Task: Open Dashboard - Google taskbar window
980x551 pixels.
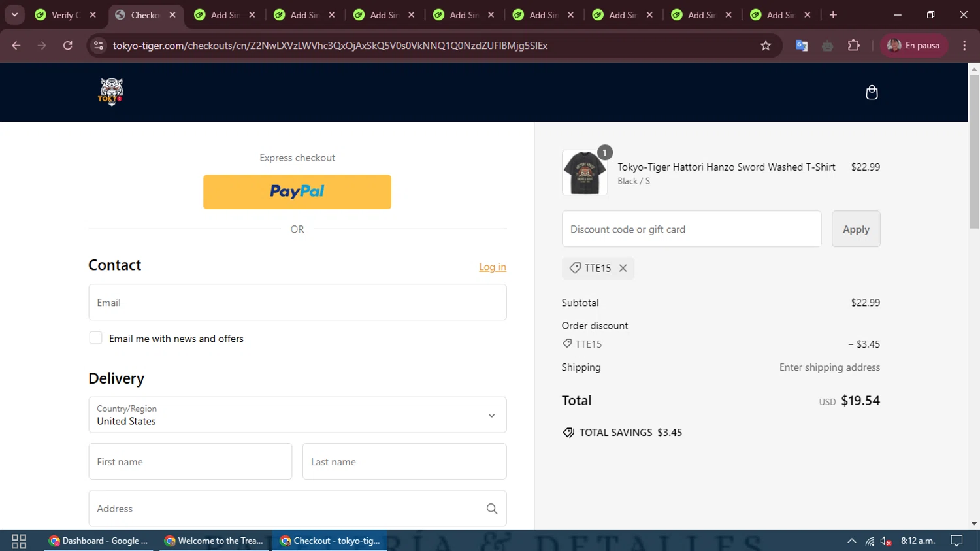Action: tap(99, 541)
